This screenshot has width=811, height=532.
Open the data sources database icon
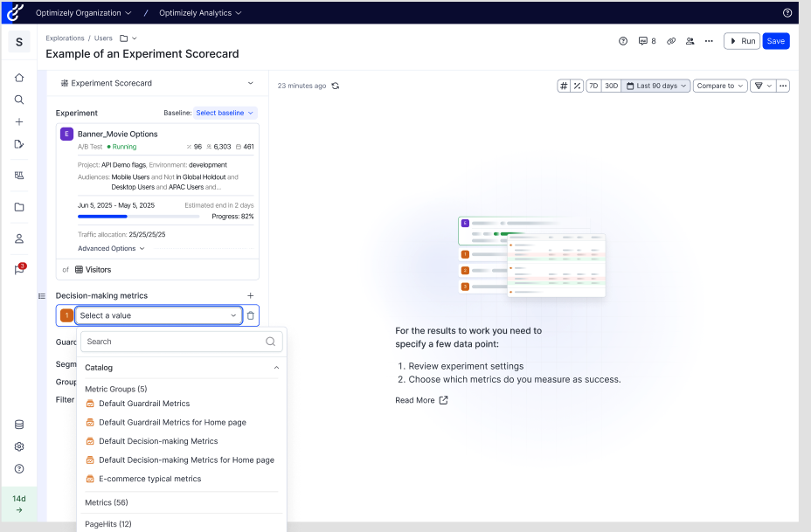19,425
